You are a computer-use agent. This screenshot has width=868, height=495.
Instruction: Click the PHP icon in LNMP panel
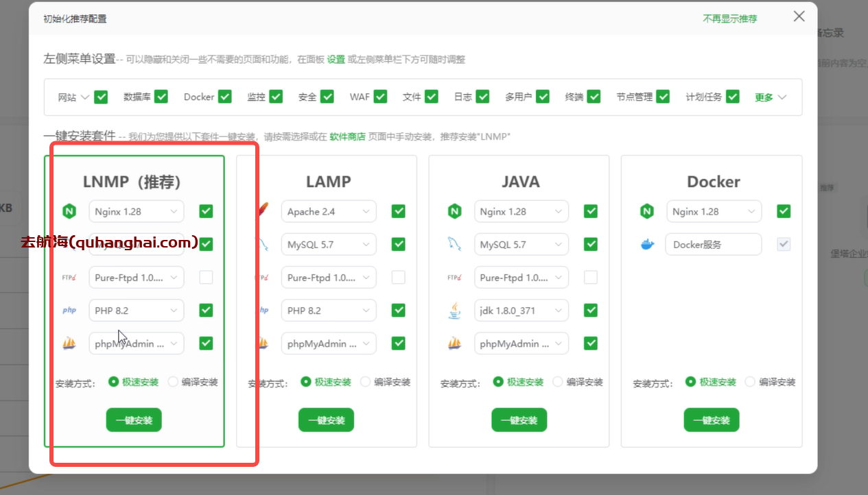[69, 311]
